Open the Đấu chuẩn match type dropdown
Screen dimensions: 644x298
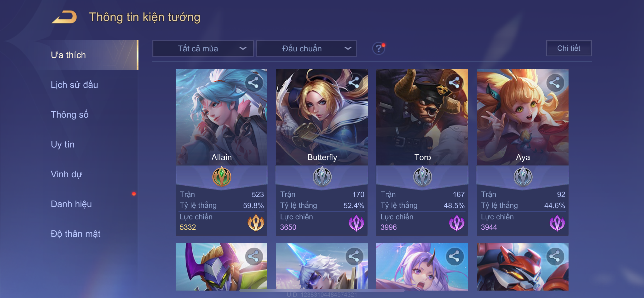[306, 48]
